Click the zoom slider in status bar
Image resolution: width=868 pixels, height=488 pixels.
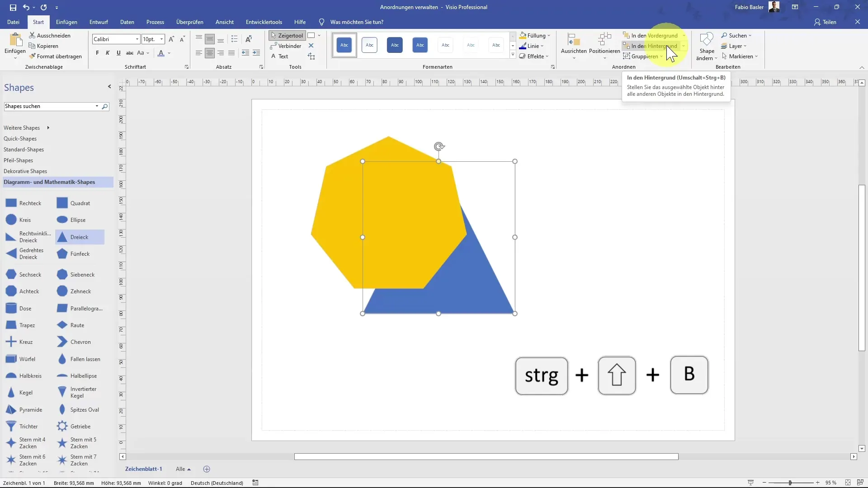click(x=791, y=483)
